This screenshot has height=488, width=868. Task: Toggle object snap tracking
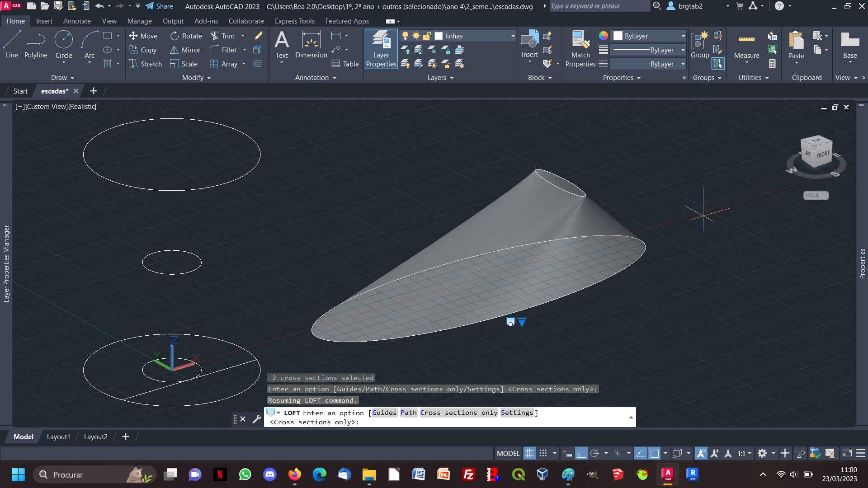click(x=640, y=453)
